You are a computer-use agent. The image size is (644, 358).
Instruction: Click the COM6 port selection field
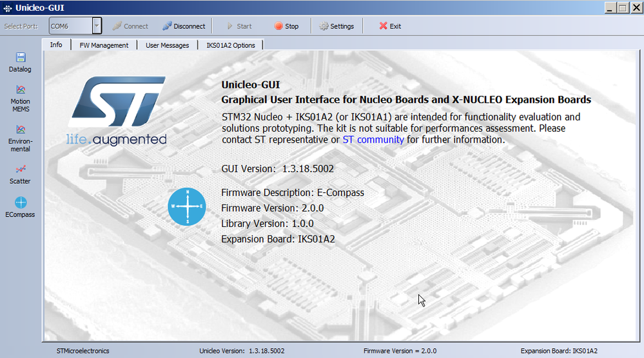tap(71, 26)
